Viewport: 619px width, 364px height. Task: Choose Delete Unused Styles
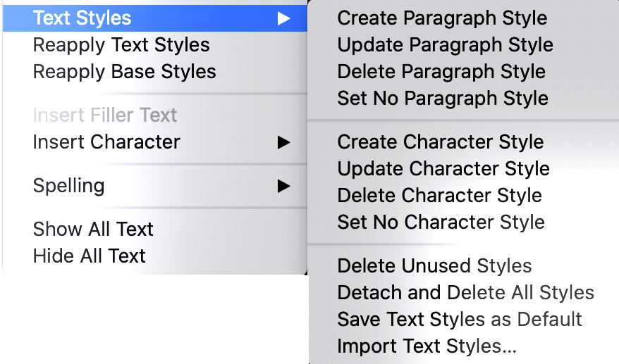coord(434,266)
